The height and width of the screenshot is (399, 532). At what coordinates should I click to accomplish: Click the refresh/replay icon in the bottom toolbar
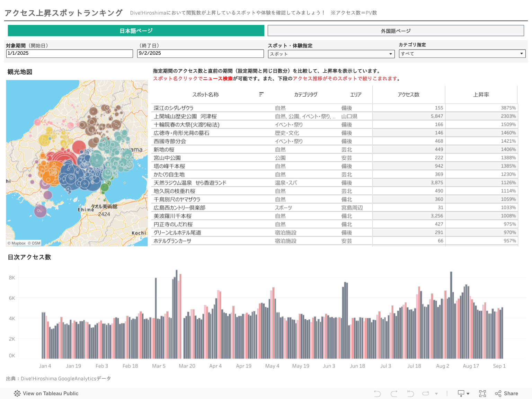tap(426, 393)
